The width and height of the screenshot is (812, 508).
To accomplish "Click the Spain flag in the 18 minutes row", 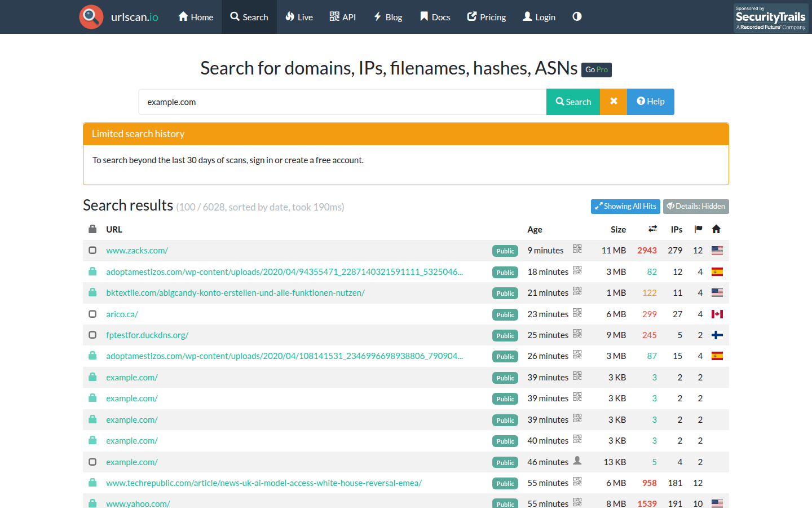I will click(x=717, y=272).
